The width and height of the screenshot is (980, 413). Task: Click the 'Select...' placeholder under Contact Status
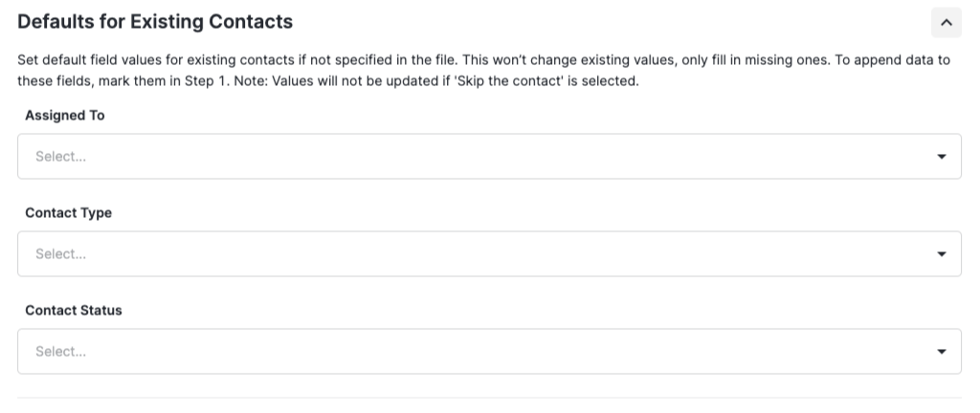click(60, 352)
